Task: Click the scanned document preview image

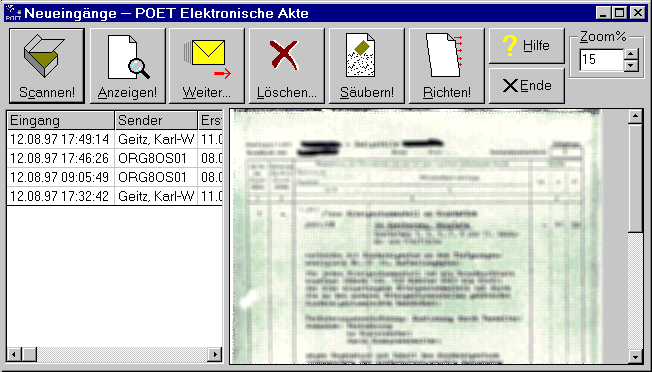Action: 417,237
